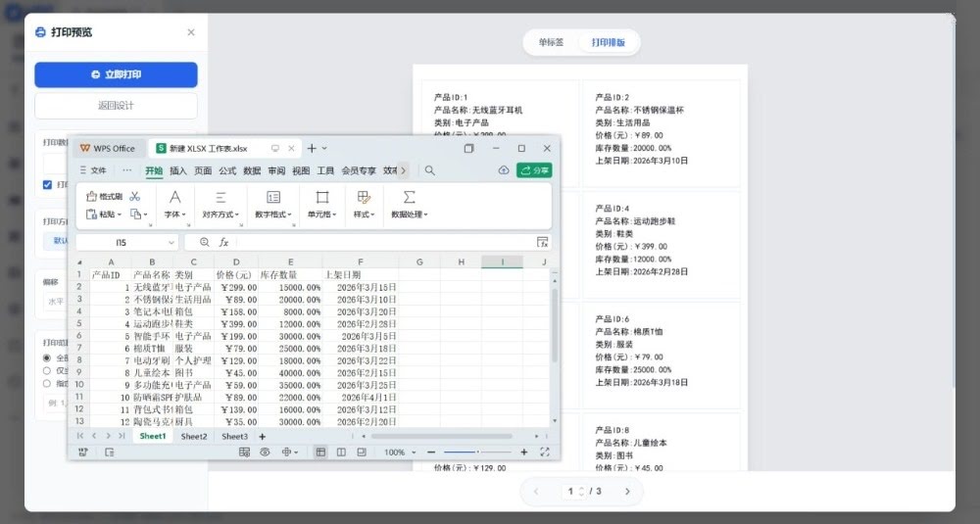Click the Copy icon next to Paste
This screenshot has width=980, height=524.
(135, 214)
